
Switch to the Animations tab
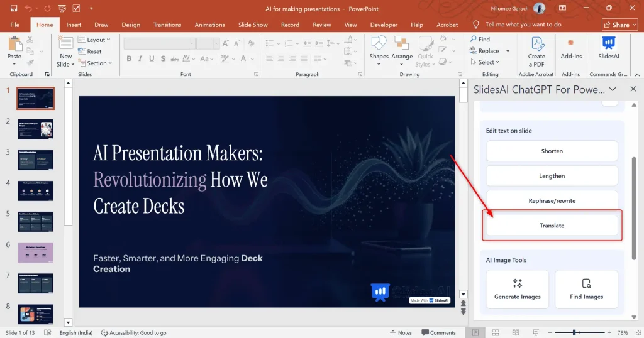click(209, 25)
